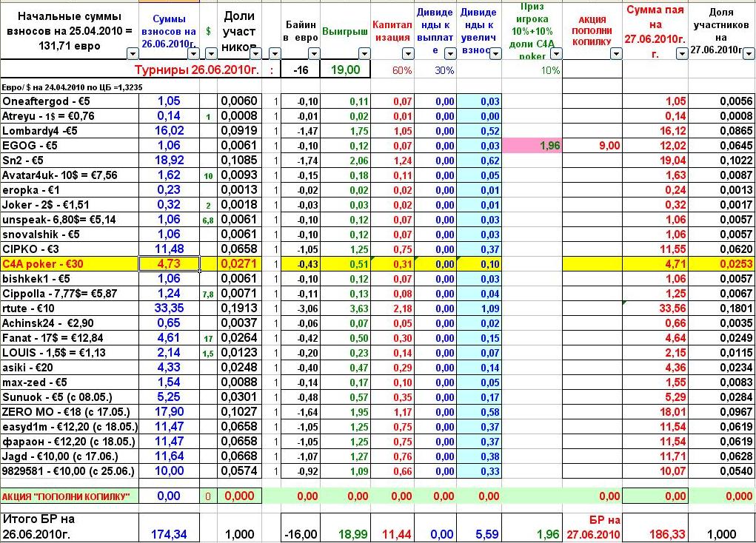
Task: Open the Сумма пая на 27.06.2010г. filter arrow
Action: coord(682,53)
